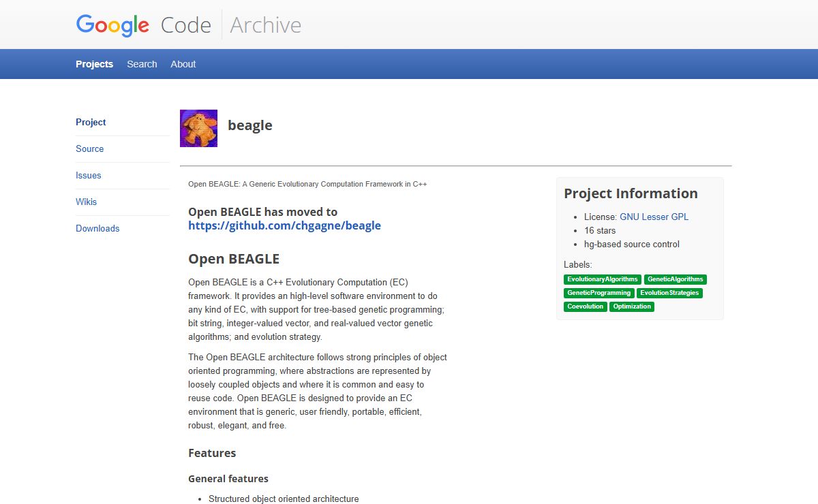
Task: Open the Search nav item
Action: point(142,64)
